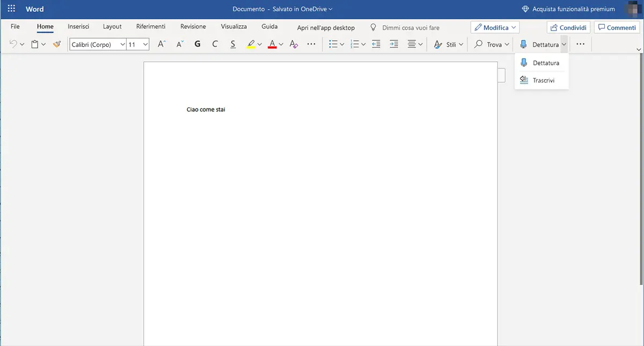
Task: Toggle bold formatting (G)
Action: 197,45
